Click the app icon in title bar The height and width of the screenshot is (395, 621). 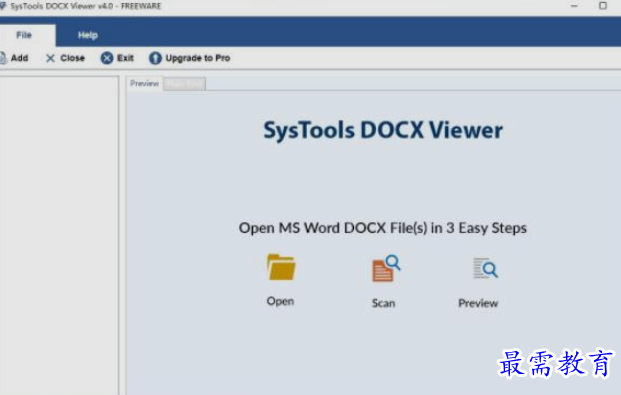[x=3, y=6]
